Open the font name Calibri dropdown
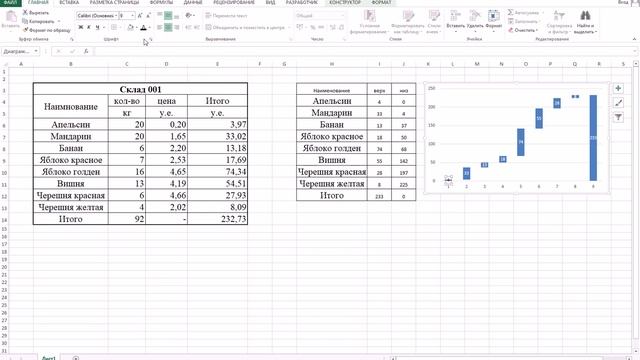 (x=116, y=16)
